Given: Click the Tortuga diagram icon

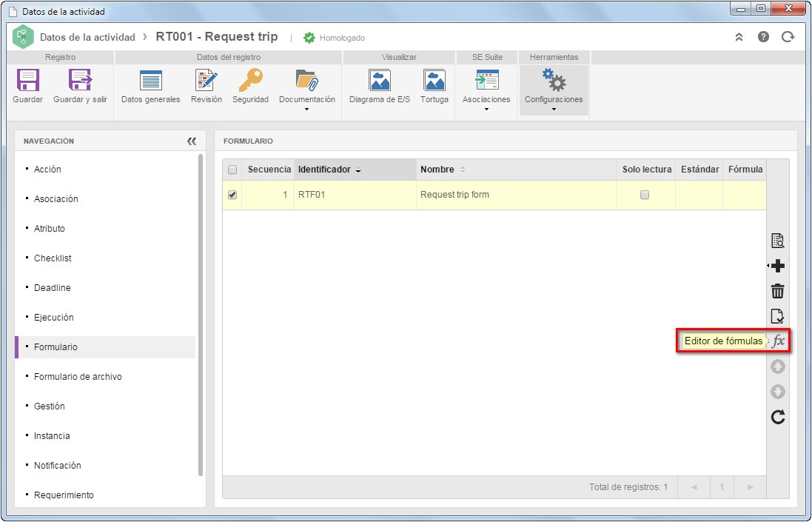Looking at the screenshot, I should [434, 80].
